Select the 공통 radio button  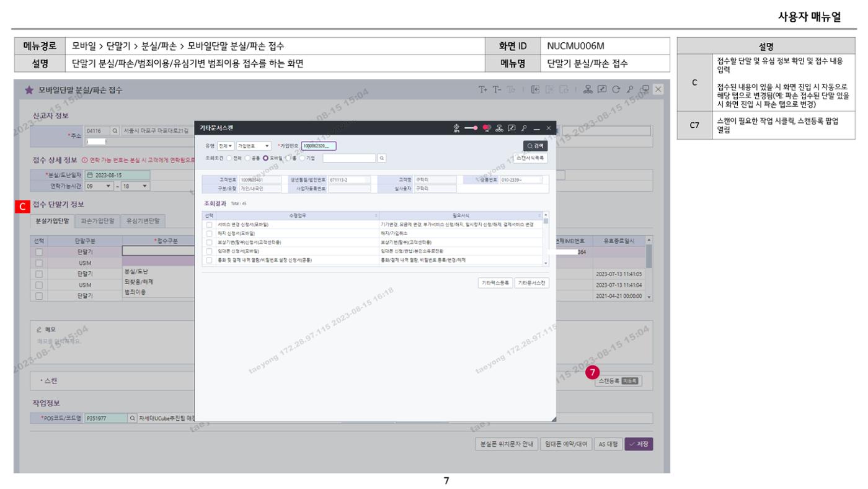(248, 158)
